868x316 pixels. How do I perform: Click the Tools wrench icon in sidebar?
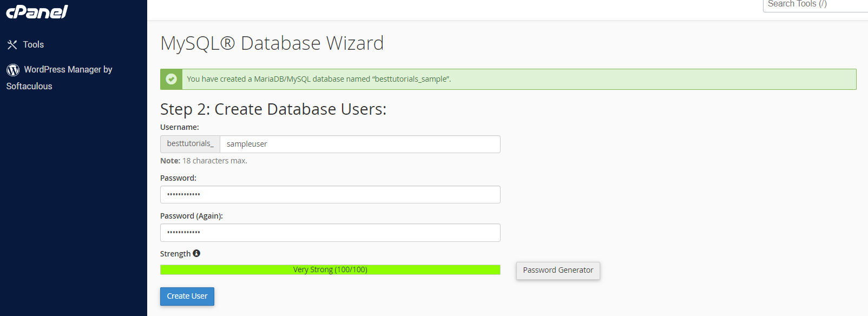point(12,45)
